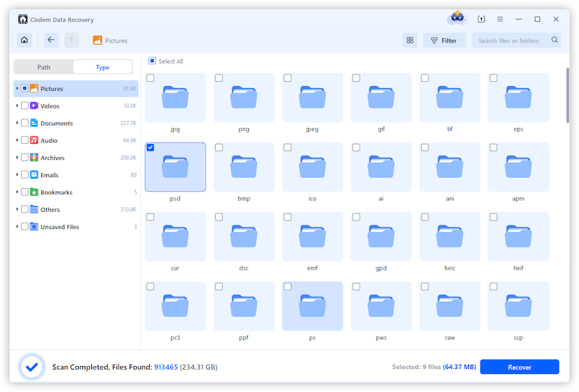Tick the Audio category checkbox
The image size is (579, 392).
coord(25,140)
